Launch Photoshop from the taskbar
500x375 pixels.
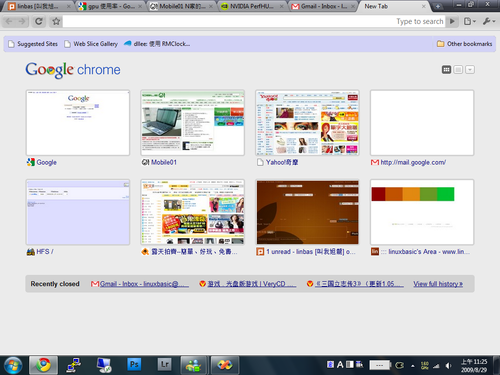(x=134, y=365)
